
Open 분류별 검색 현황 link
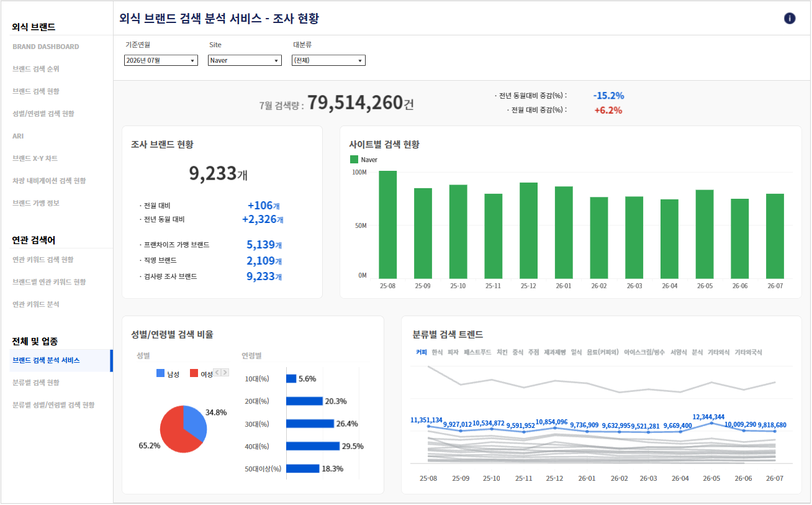tap(36, 383)
